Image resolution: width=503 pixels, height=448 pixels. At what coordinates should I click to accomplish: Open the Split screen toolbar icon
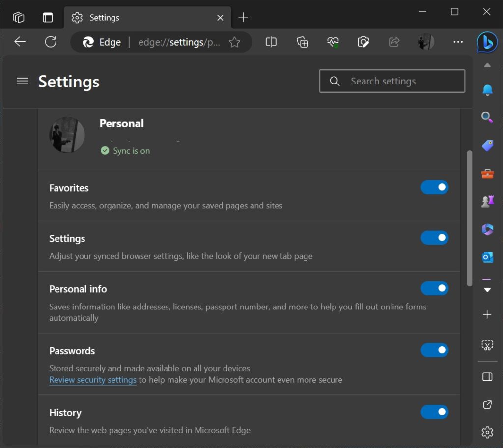click(271, 42)
